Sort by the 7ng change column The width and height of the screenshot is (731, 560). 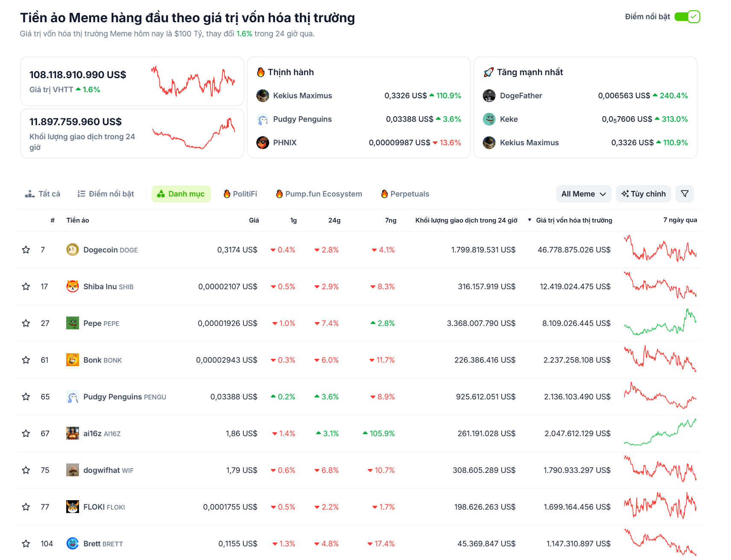tap(390, 220)
